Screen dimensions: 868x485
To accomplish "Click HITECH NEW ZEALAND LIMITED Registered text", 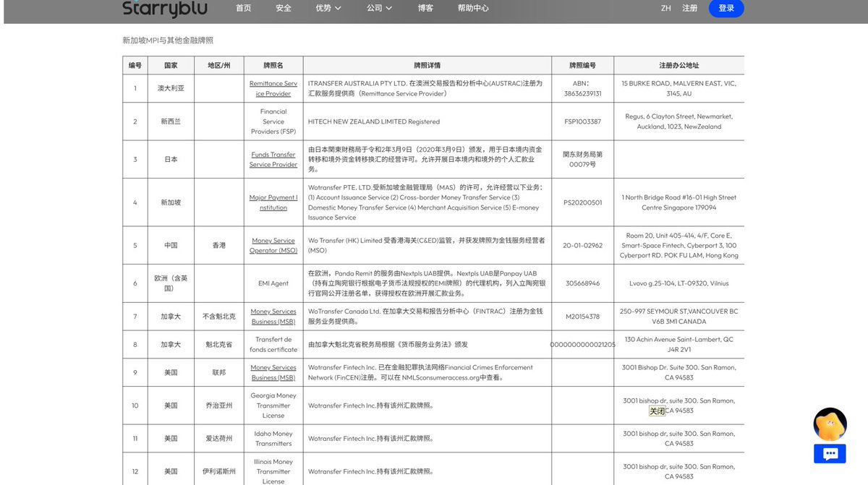I will tap(374, 121).
